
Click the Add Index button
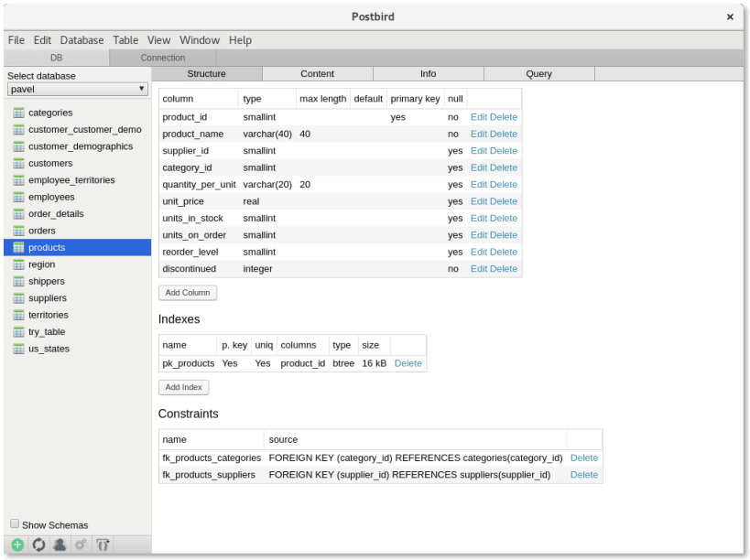click(x=184, y=387)
